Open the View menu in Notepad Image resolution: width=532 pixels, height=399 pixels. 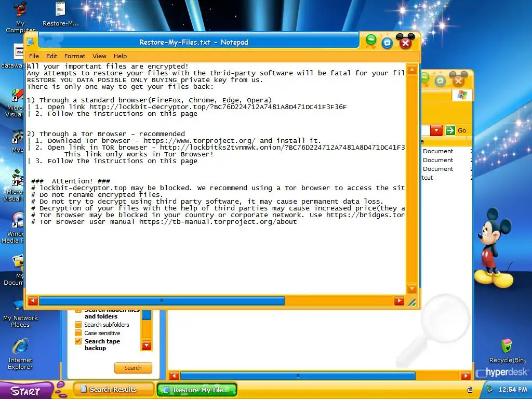[x=99, y=56]
